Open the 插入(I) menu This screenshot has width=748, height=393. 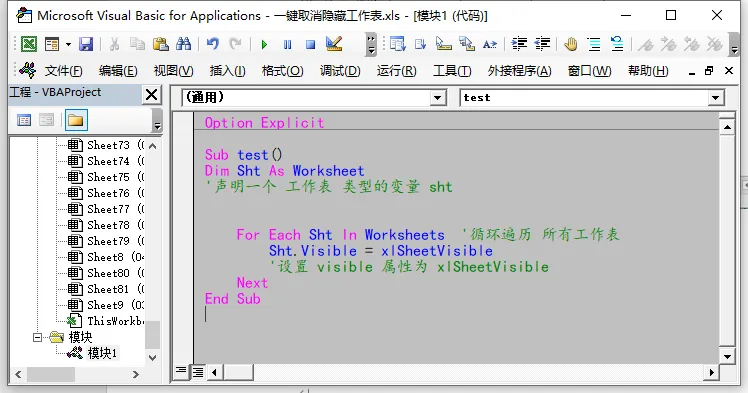pos(228,71)
